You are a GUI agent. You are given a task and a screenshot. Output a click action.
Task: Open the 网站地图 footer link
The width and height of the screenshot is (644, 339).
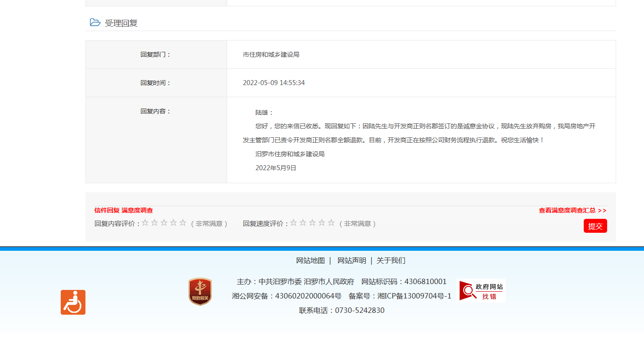coord(310,261)
